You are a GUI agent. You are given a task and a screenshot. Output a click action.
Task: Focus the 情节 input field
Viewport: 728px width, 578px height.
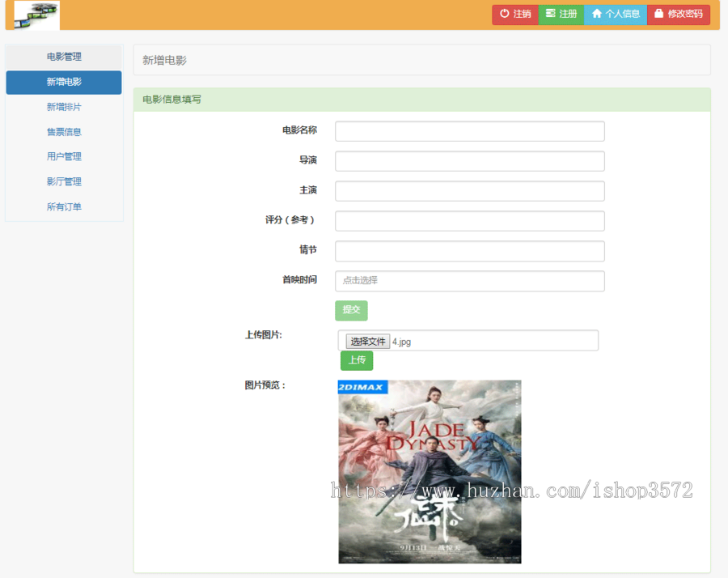(470, 251)
